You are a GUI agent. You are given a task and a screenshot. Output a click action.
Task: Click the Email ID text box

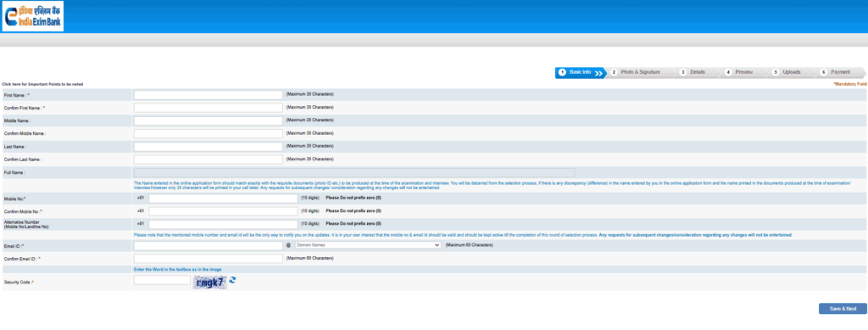click(x=209, y=245)
